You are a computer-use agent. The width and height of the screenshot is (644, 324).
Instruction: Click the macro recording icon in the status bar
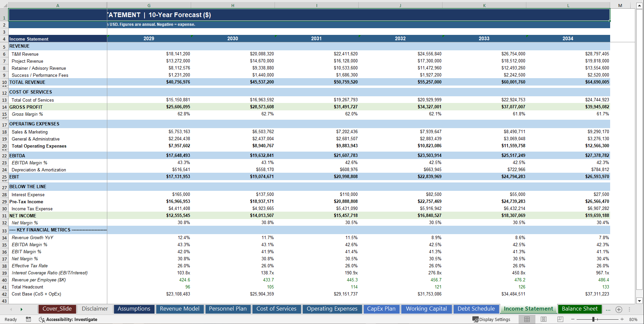click(28, 319)
